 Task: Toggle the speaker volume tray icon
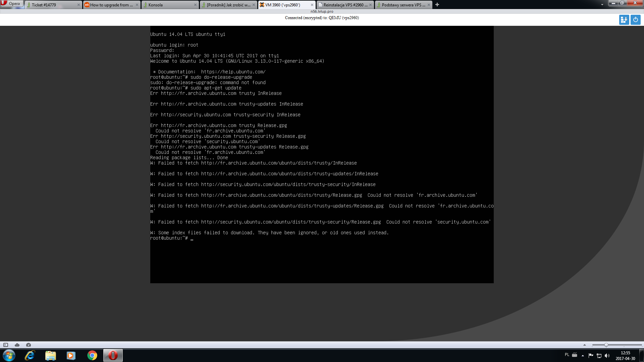pos(607,356)
